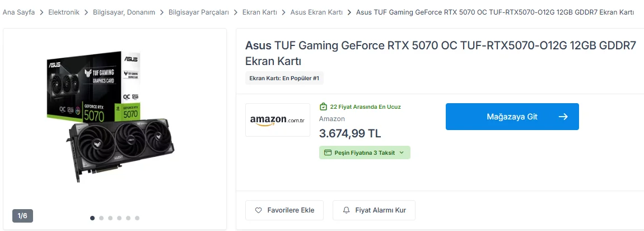Navigate to Bilgisayar Parçaları breadcrumb
The image size is (644, 231).
pyautogui.click(x=199, y=12)
